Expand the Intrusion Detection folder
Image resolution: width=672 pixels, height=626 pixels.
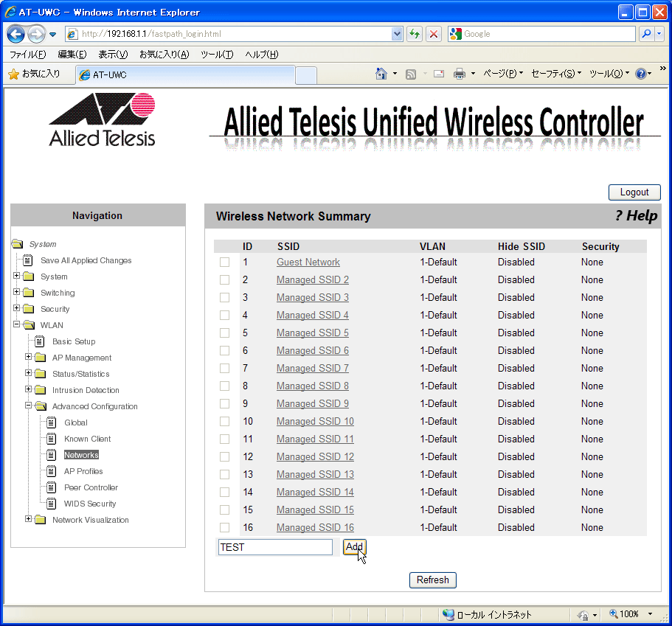click(28, 389)
